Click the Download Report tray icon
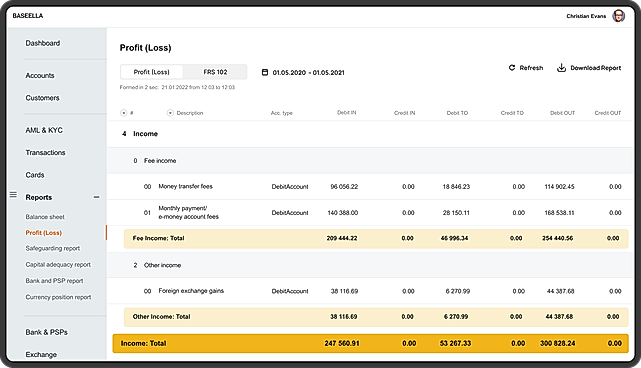This screenshot has height=368, width=641. 561,67
